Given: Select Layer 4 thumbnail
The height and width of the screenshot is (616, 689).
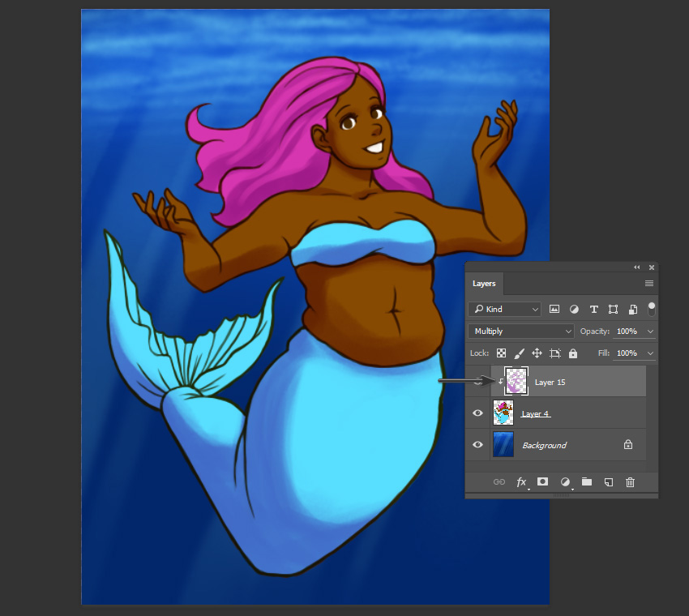Looking at the screenshot, I should tap(503, 413).
